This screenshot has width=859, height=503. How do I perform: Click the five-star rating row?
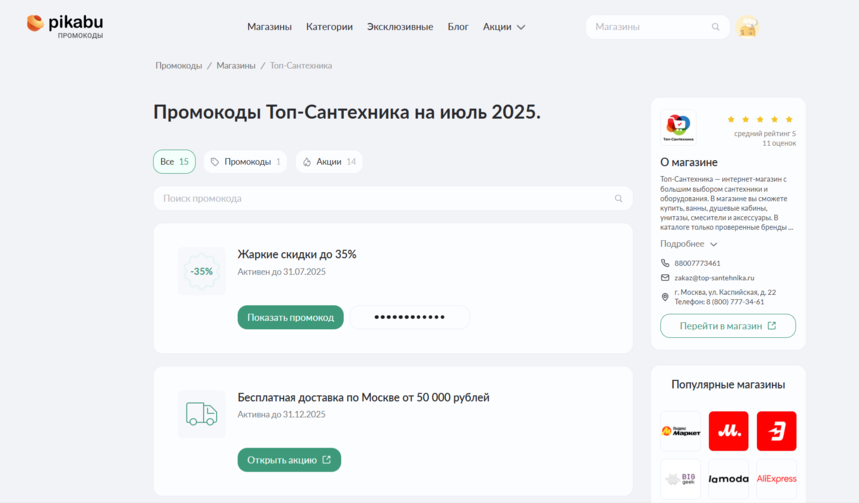[760, 119]
